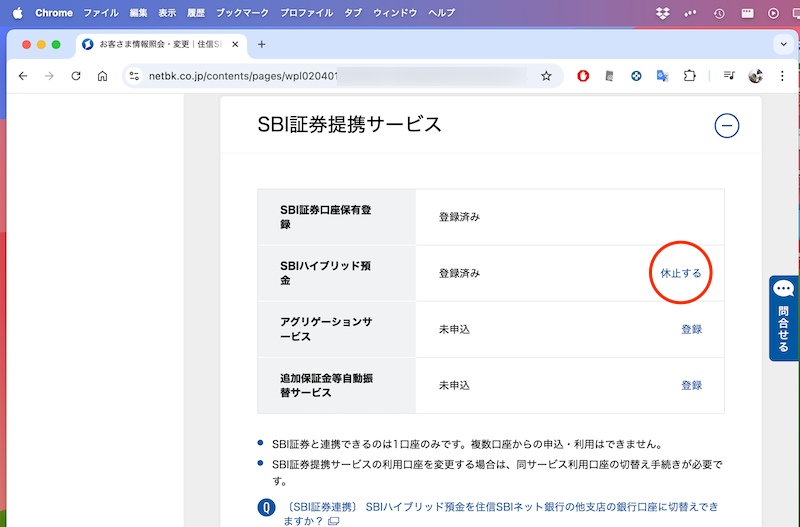Click 登録 for アグリゲーションサービス
The width and height of the screenshot is (800, 527).
(x=691, y=329)
